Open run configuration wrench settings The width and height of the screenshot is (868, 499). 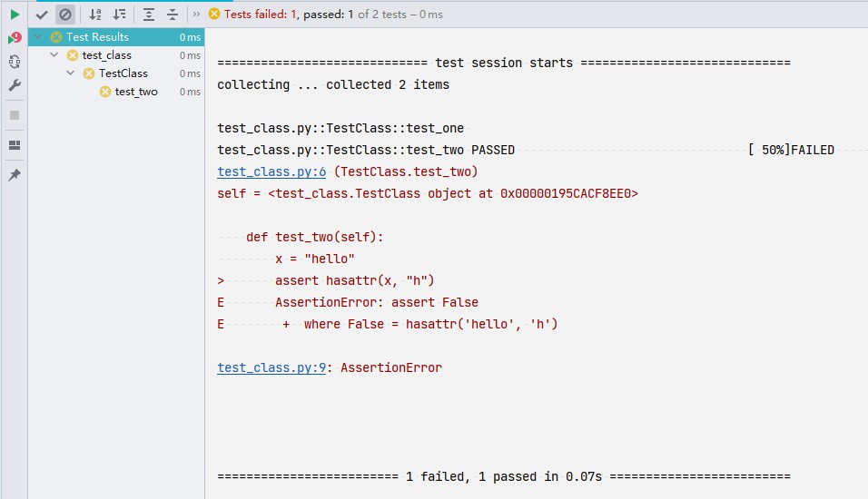15,85
